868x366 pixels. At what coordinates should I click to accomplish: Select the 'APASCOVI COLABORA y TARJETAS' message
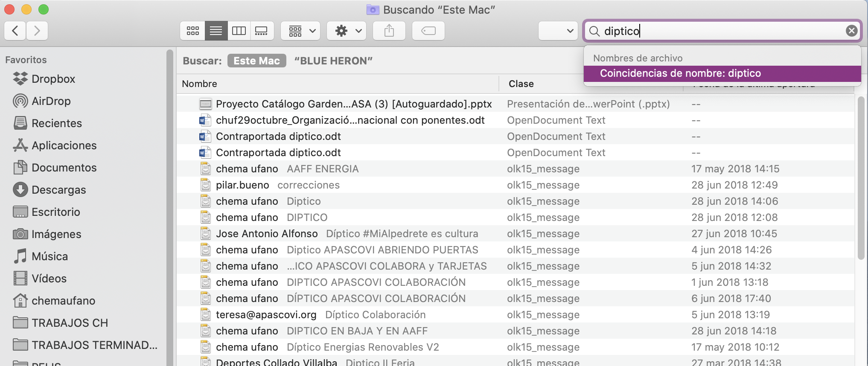click(516, 266)
